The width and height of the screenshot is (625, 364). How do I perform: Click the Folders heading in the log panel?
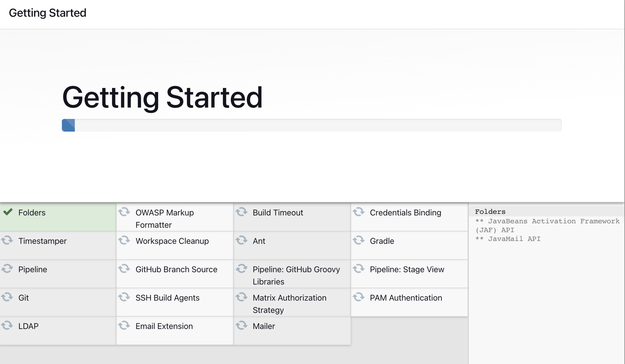[x=490, y=211]
